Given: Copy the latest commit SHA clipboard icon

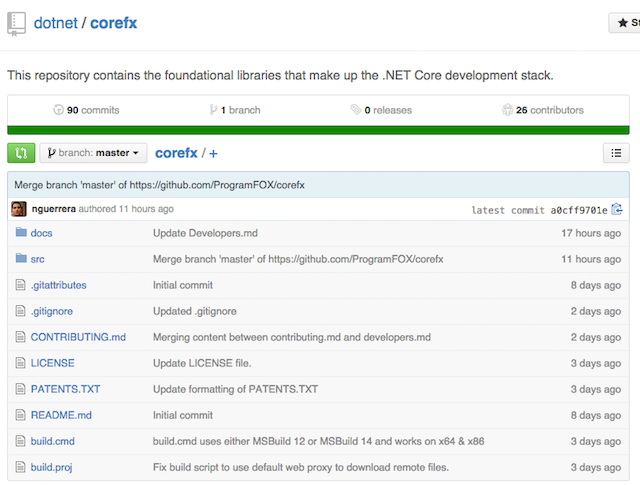Looking at the screenshot, I should (x=617, y=209).
